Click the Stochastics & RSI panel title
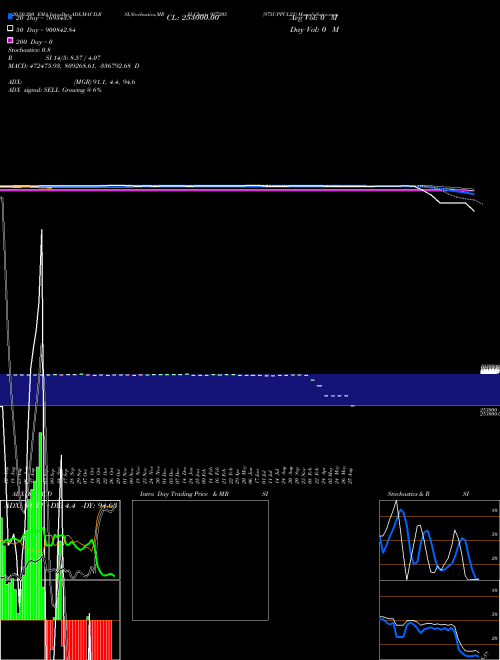Image resolution: width=500 pixels, height=660 pixels. (428, 494)
